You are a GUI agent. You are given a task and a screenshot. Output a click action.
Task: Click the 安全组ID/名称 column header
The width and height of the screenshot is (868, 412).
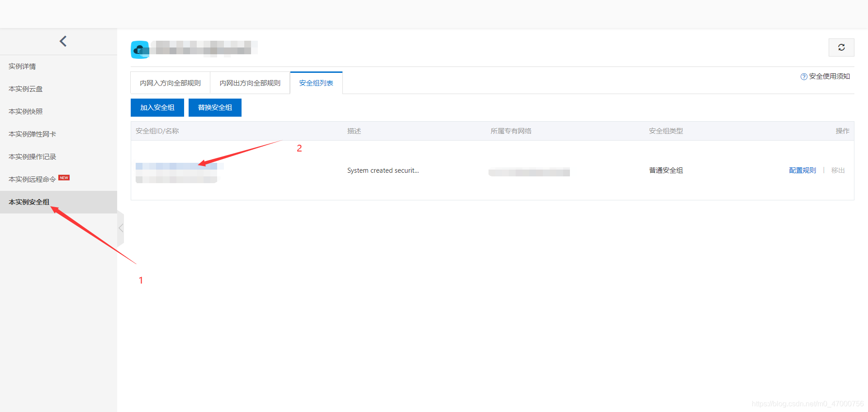coord(157,131)
